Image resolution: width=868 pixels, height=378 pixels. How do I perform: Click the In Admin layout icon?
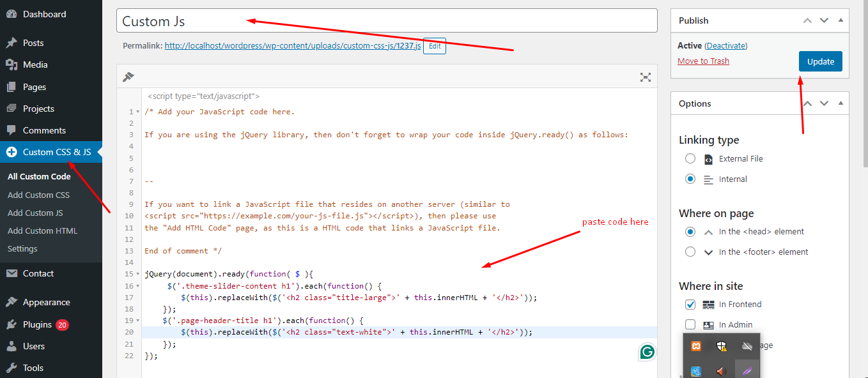click(x=708, y=325)
